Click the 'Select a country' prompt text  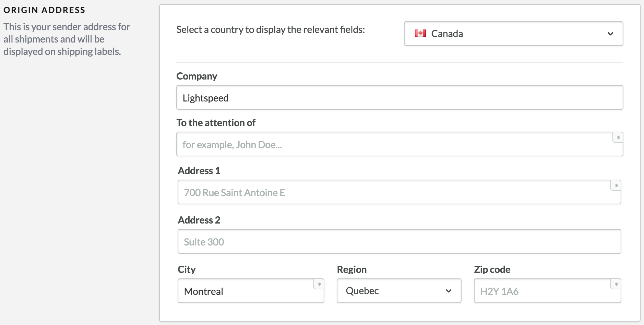tap(270, 30)
